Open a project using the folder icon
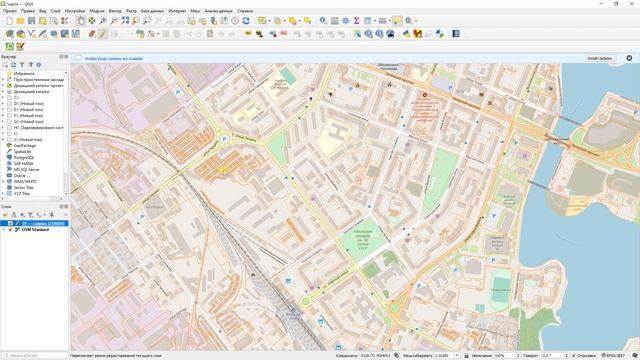 (x=20, y=21)
